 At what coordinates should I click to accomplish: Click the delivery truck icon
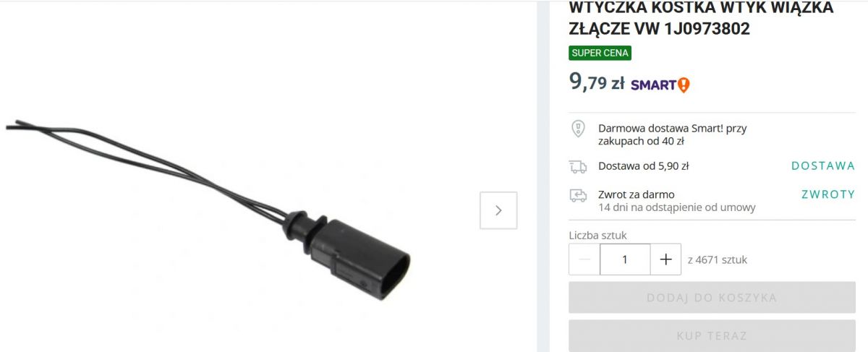click(578, 167)
